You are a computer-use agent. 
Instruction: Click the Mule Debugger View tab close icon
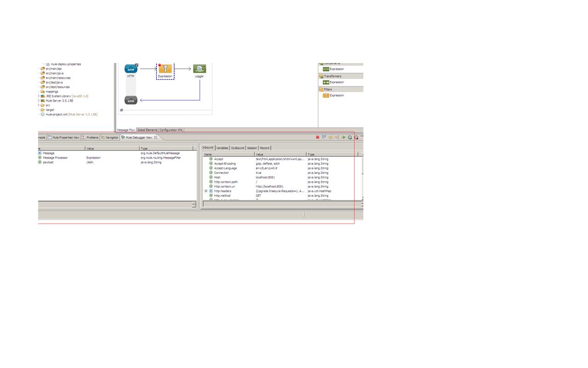coord(156,137)
